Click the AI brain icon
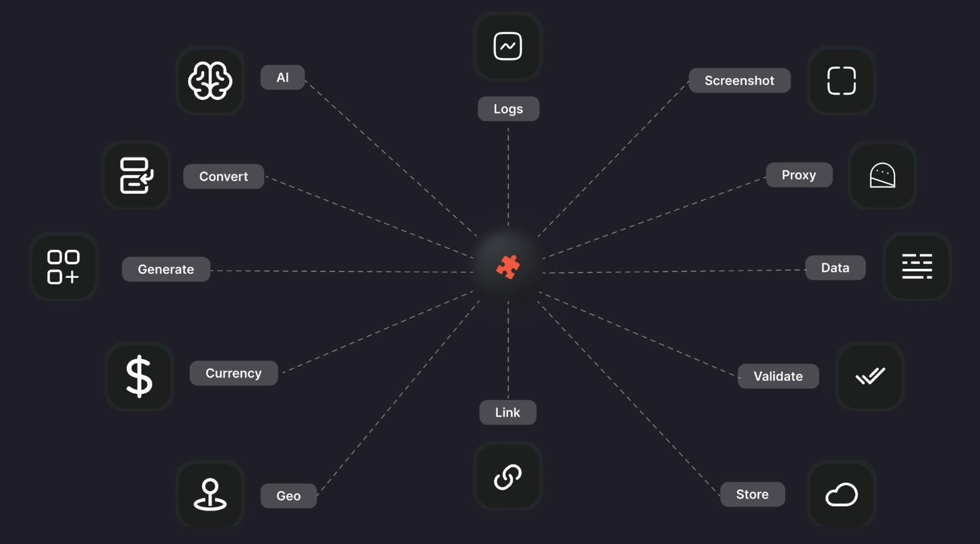Image resolution: width=980 pixels, height=544 pixels. (x=211, y=80)
